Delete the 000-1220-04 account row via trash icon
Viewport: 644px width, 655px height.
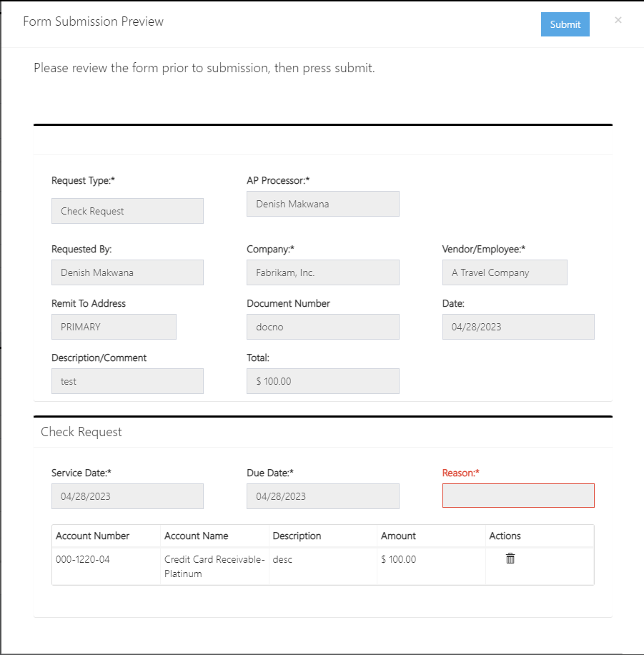(x=510, y=558)
